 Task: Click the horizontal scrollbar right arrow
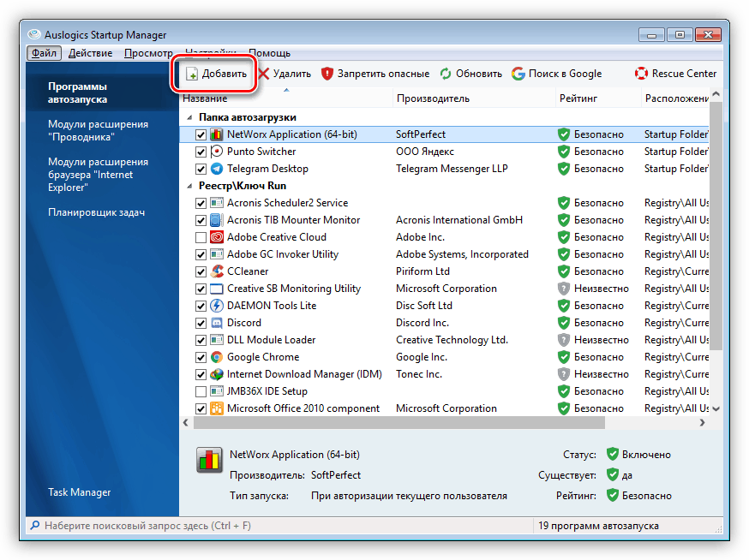coord(702,422)
